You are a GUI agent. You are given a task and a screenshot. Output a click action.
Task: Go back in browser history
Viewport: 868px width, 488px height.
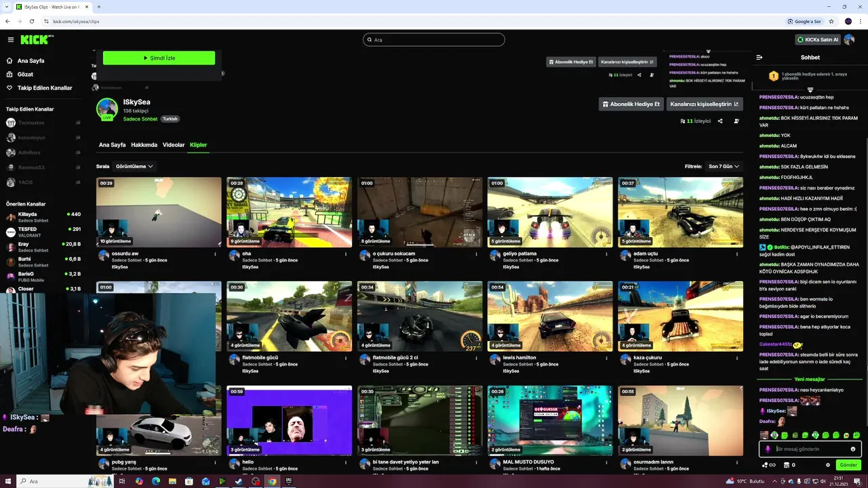click(x=7, y=21)
